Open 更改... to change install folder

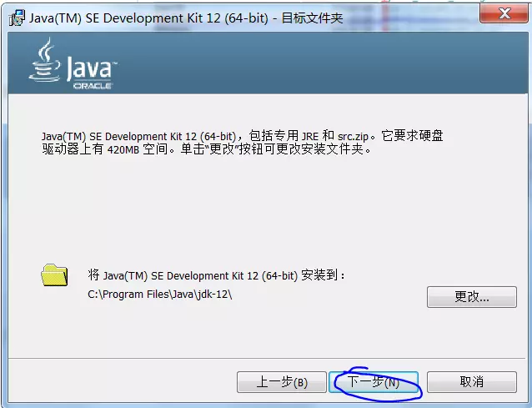point(472,297)
